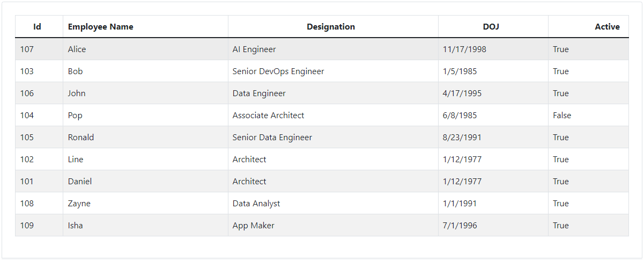Sort by the Employee Name column header

(x=101, y=27)
